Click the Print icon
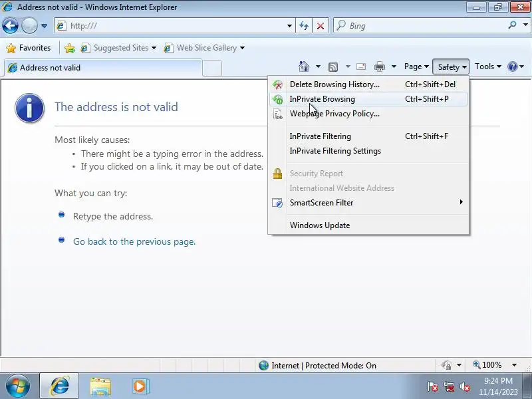The image size is (532, 399). pos(380,66)
